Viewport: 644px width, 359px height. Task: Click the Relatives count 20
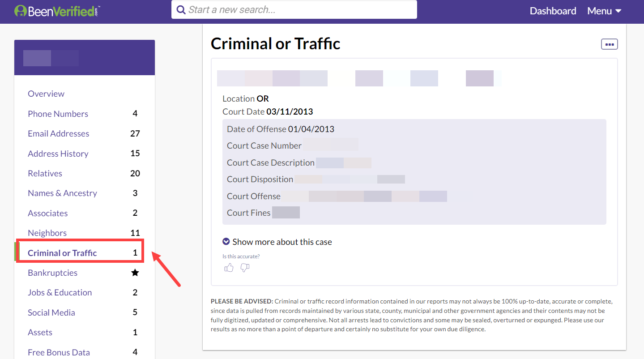coord(135,173)
